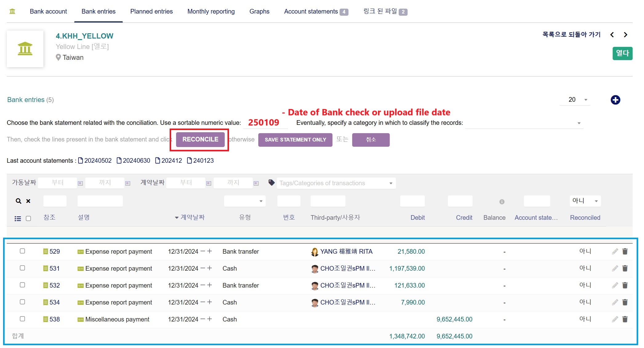Open the Reconciled 아니 filter dropdown

pyautogui.click(x=585, y=201)
